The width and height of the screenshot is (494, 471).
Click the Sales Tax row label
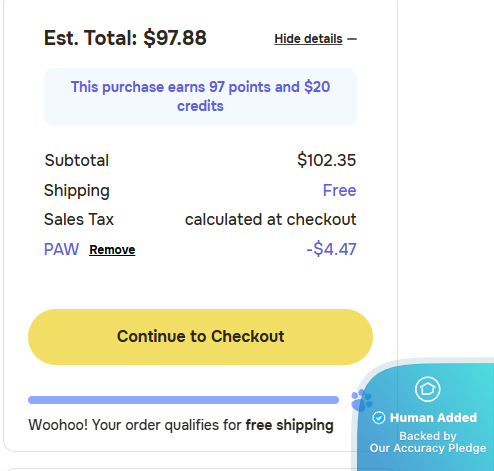79,219
